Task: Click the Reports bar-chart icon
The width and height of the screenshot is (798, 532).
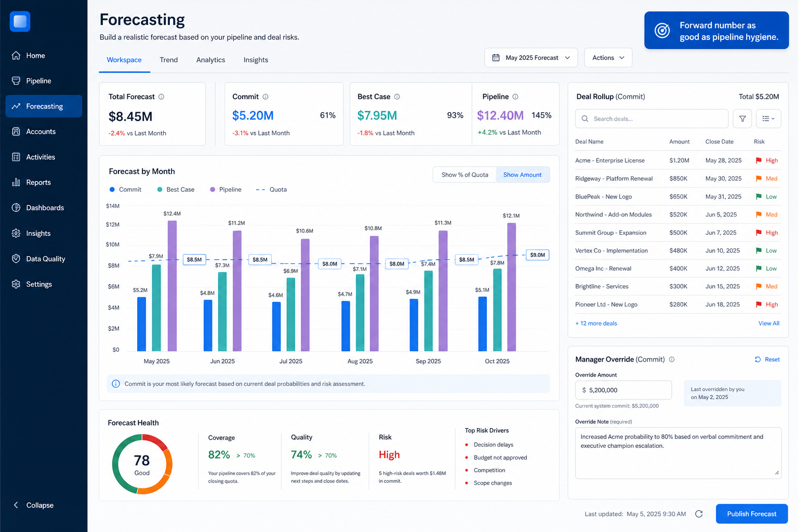Action: click(x=16, y=182)
